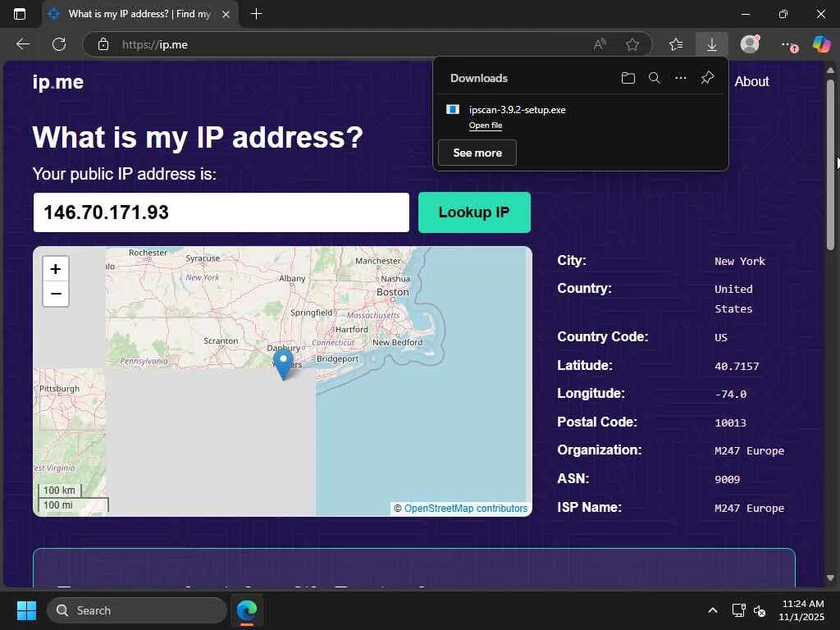Zoom out on the map
Viewport: 840px width, 630px height.
[56, 294]
